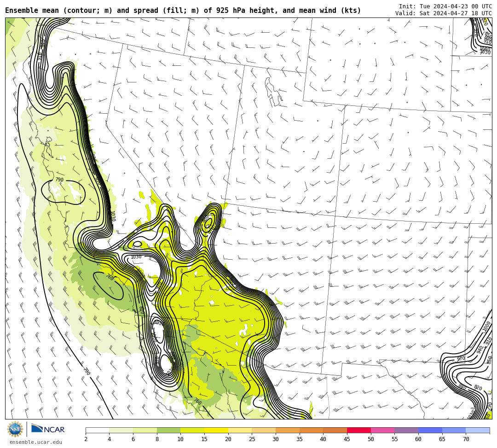Click the pink 50–55 colorbar swatch

pyautogui.click(x=382, y=430)
